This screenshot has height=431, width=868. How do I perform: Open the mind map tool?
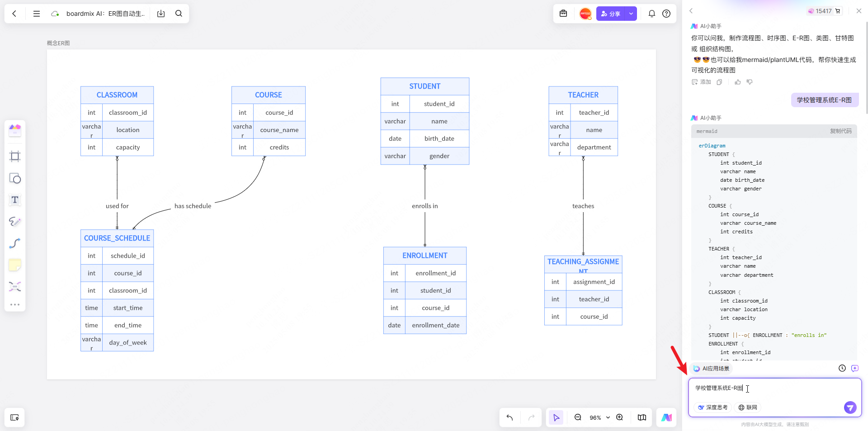point(15,287)
